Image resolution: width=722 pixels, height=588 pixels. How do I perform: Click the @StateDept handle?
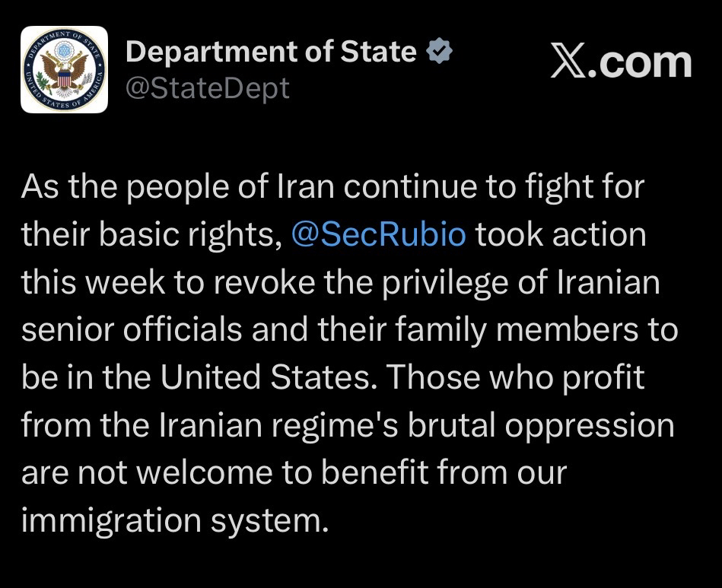click(207, 88)
